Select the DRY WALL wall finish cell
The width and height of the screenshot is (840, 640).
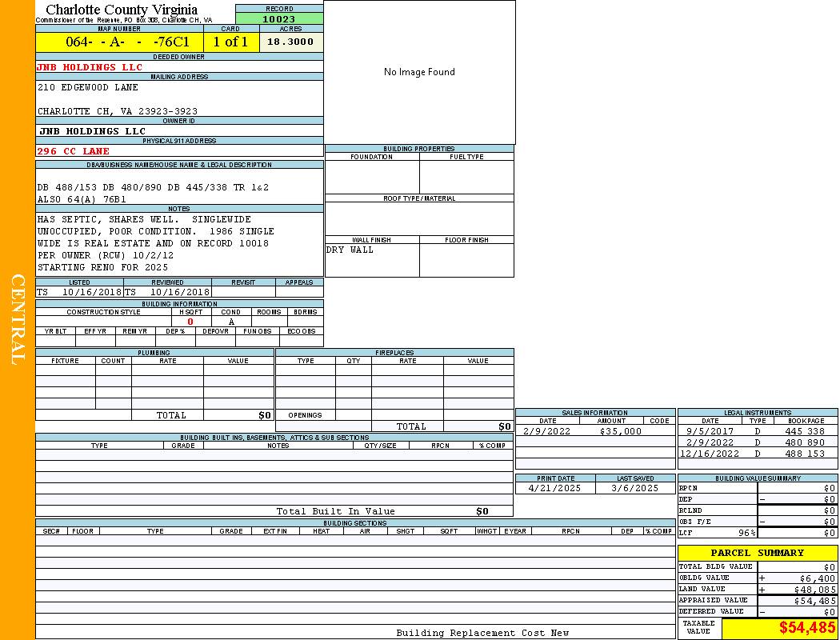click(371, 259)
